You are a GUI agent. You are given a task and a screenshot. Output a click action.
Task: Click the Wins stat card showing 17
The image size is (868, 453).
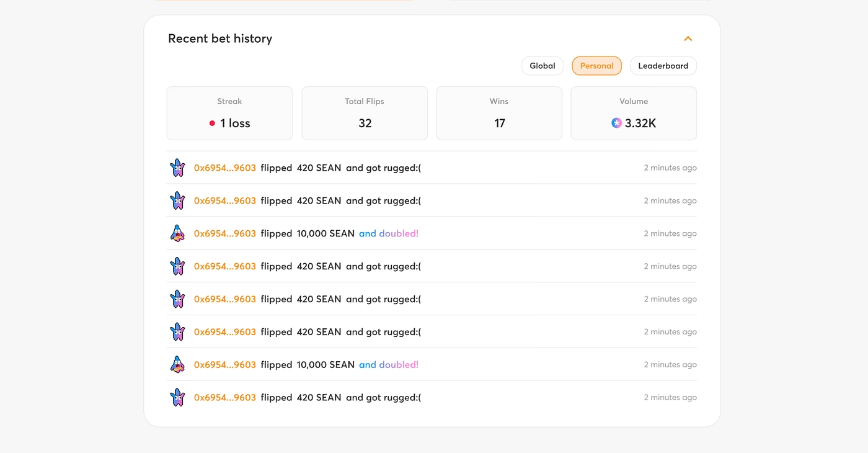point(499,113)
